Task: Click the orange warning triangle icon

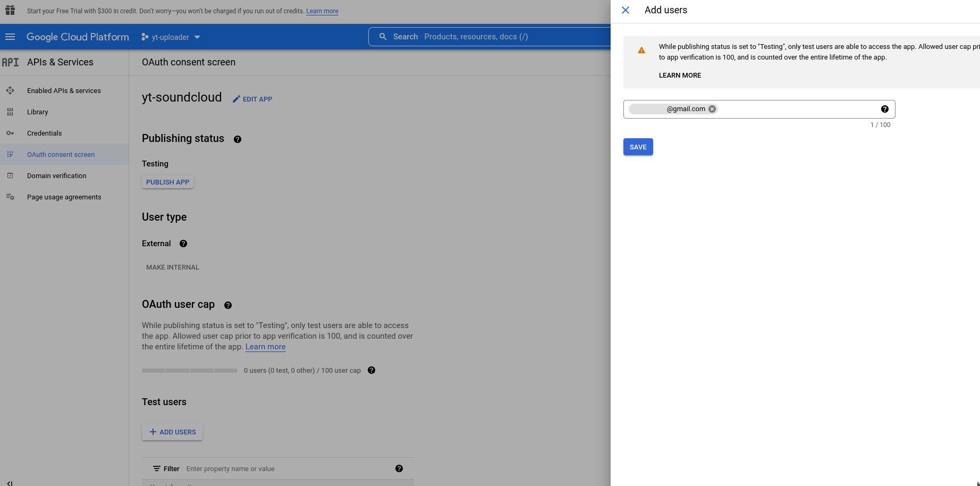Action: [x=641, y=51]
